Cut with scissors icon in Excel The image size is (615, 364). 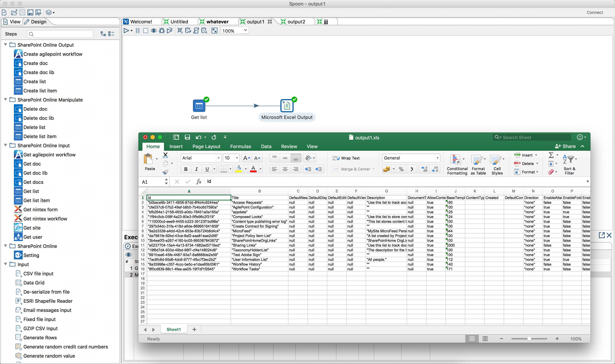point(165,155)
